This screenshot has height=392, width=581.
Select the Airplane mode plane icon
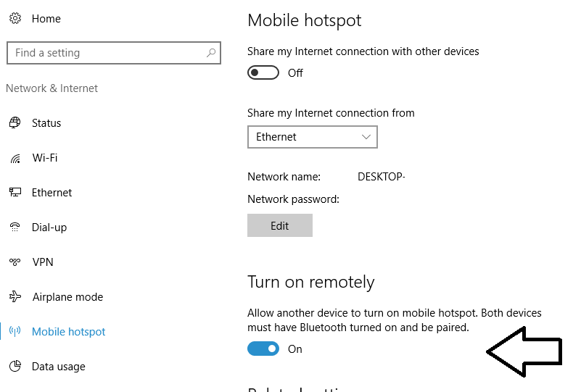click(15, 296)
